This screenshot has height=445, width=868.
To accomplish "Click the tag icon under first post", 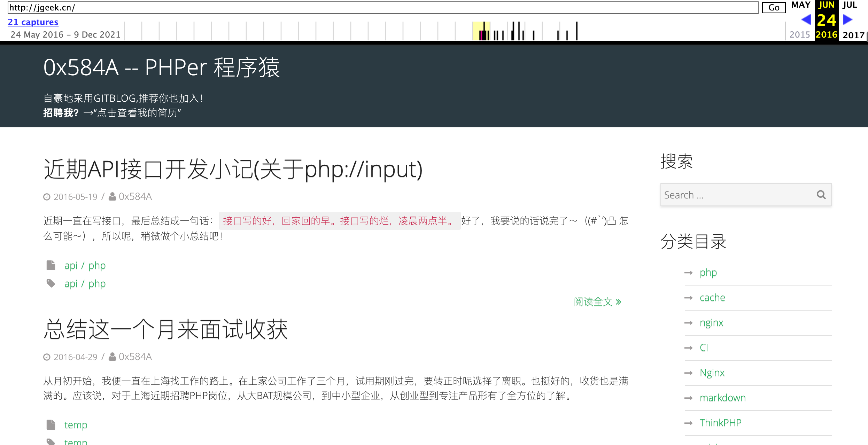I will coord(51,283).
